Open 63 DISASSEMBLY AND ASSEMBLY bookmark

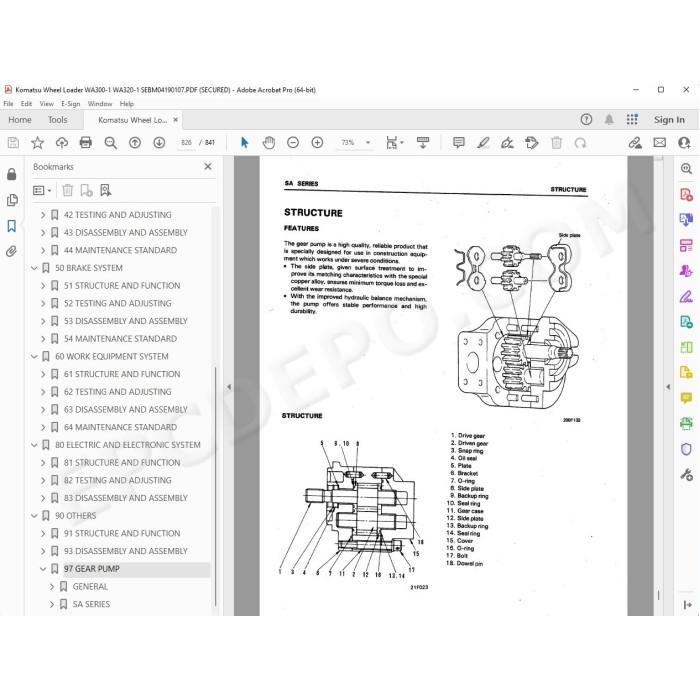pyautogui.click(x=125, y=409)
